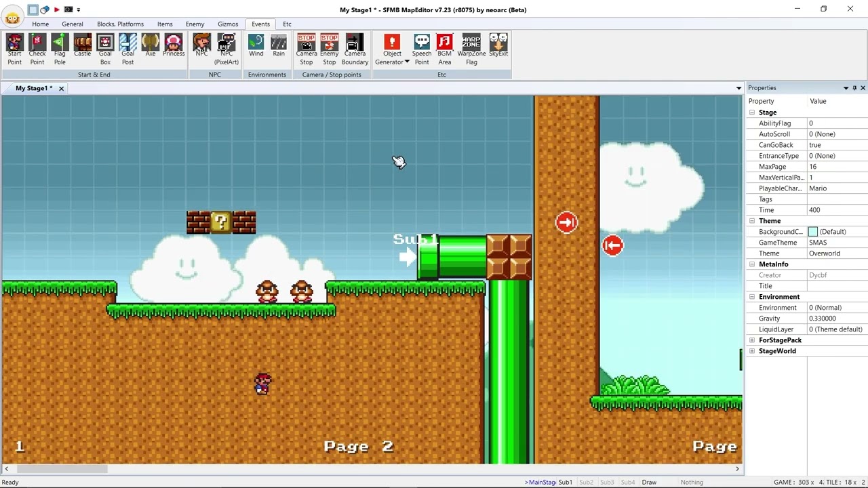Click the selection rectangle icon in quick access toolbar

click(33, 9)
